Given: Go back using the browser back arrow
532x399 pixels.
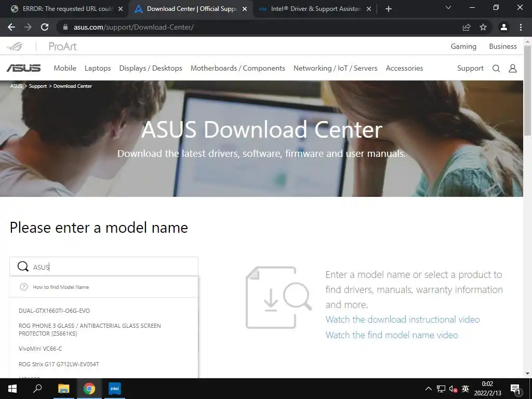Looking at the screenshot, I should coord(11,27).
